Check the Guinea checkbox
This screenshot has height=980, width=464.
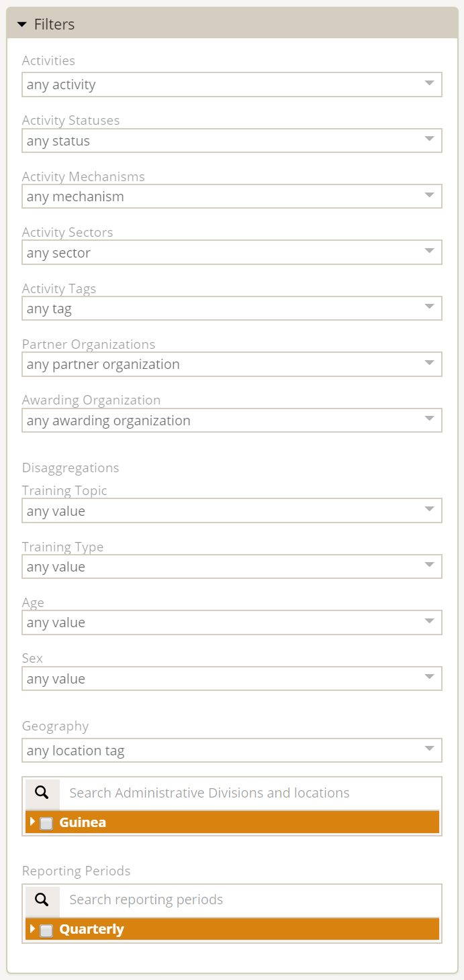(46, 823)
